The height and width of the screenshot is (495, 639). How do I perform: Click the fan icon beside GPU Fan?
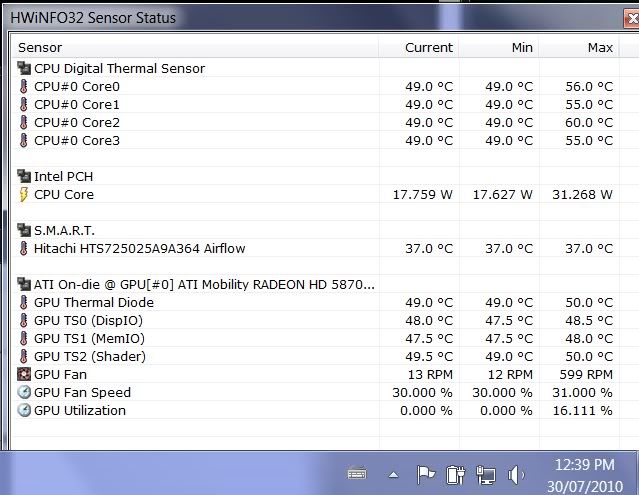24,374
